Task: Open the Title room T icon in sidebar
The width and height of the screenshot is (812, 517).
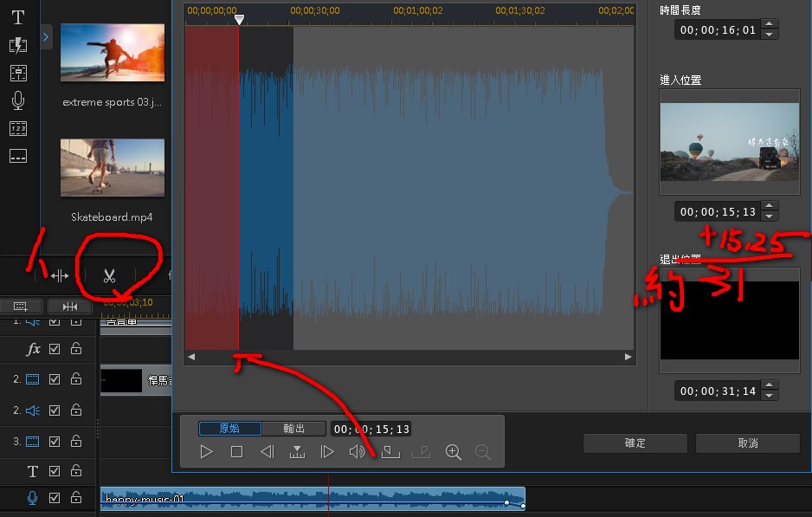Action: coord(18,17)
